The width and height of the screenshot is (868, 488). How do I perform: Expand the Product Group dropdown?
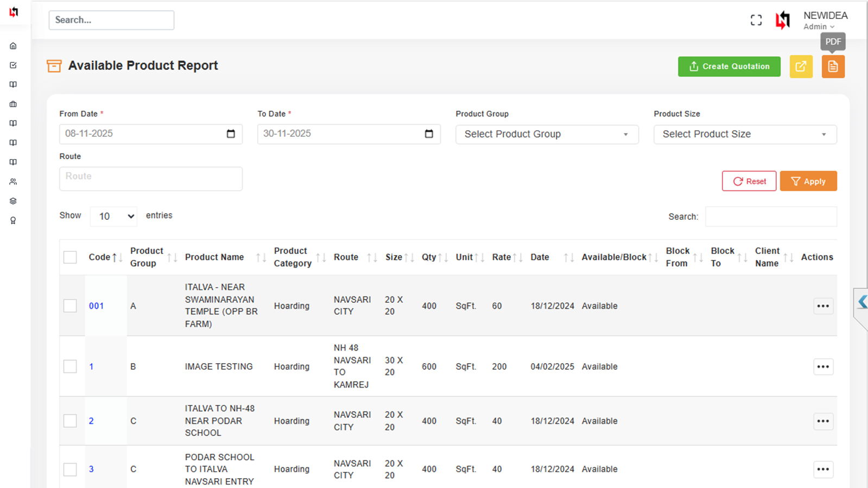[547, 135]
